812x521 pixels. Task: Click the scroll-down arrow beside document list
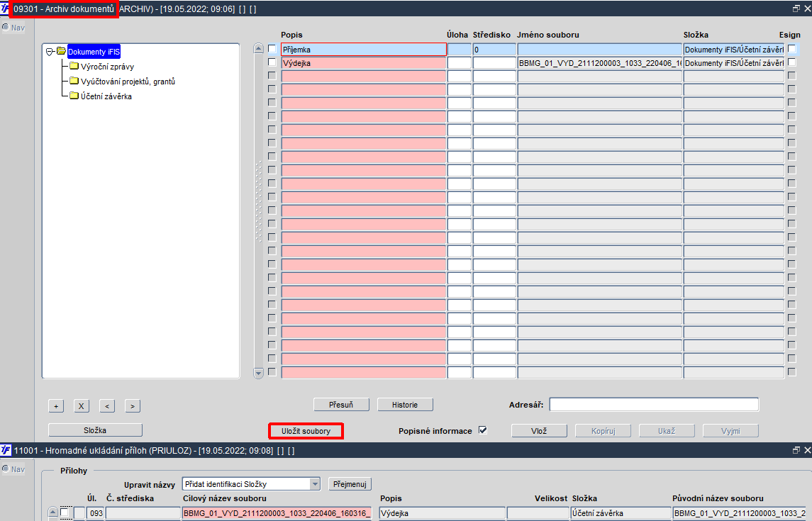click(x=258, y=373)
